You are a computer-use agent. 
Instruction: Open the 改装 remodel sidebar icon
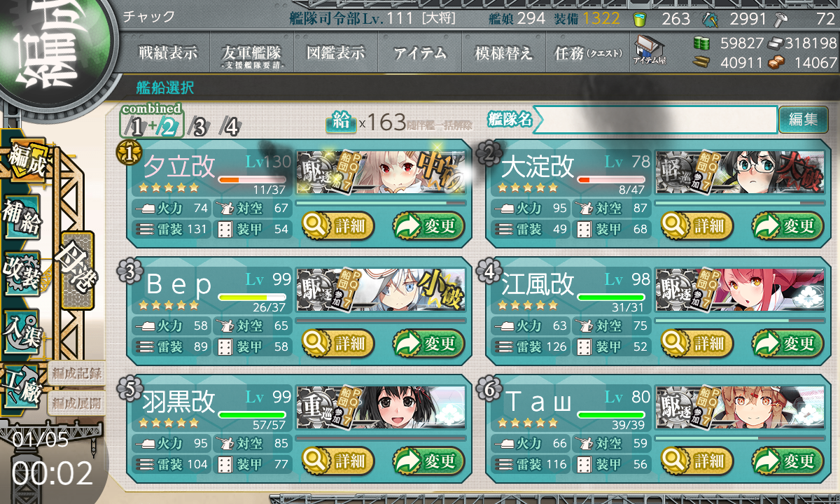pyautogui.click(x=21, y=274)
